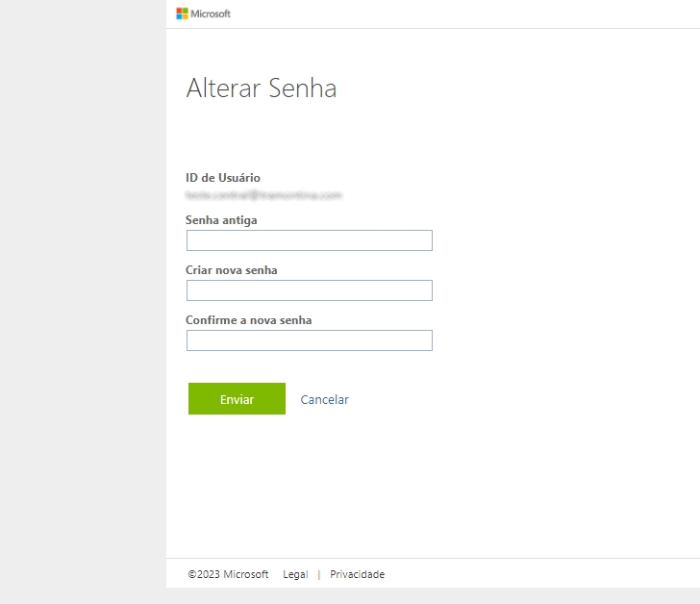Click the empty gray area left of the page
This screenshot has height=604, width=700.
click(83, 289)
